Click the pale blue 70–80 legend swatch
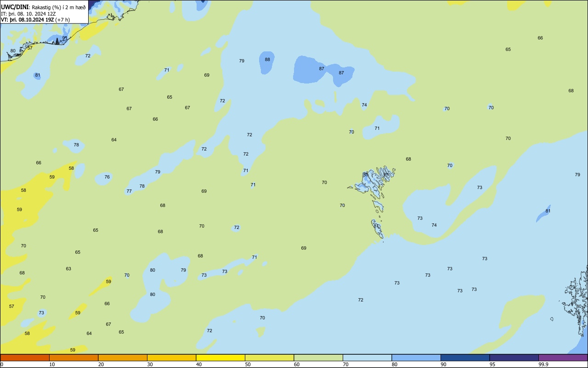The width and height of the screenshot is (588, 368). (x=367, y=358)
